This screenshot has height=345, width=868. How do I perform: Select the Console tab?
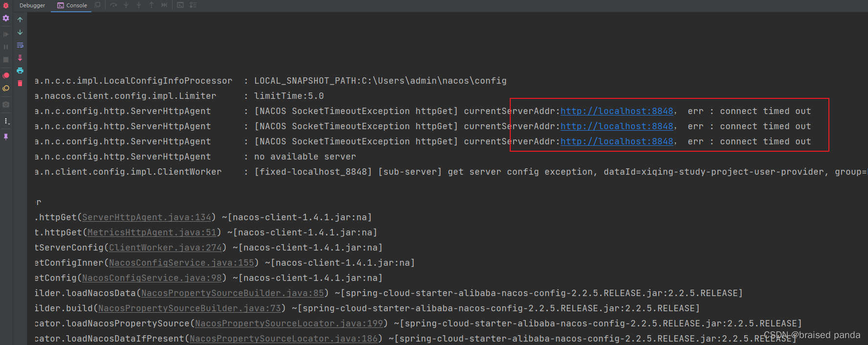tap(72, 5)
